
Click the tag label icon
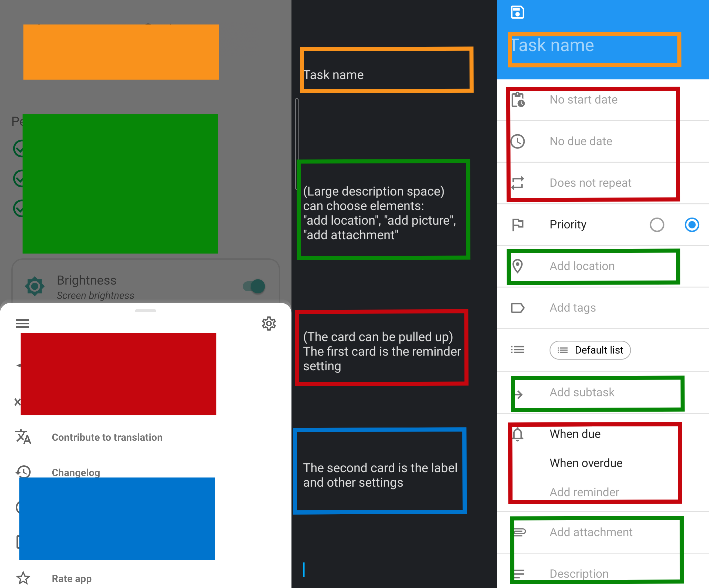pyautogui.click(x=518, y=308)
